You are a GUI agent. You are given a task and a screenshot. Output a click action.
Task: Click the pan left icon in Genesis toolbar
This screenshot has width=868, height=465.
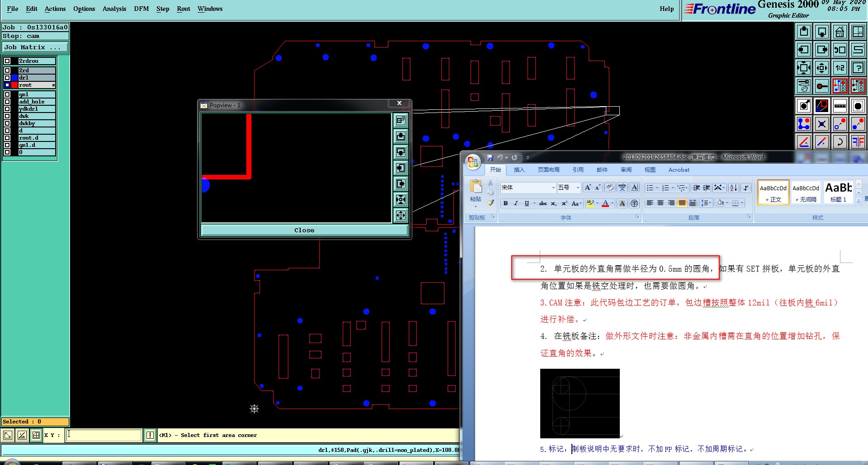tap(804, 50)
